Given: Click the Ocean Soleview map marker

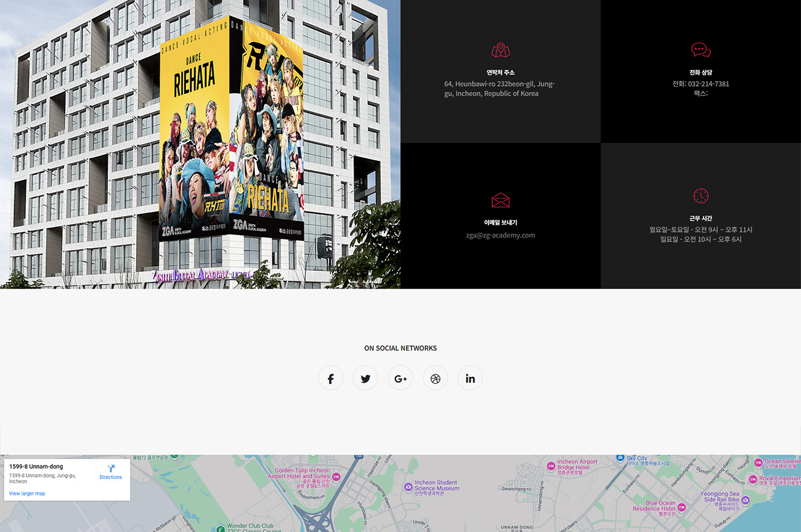Looking at the screenshot, I should tap(758, 463).
